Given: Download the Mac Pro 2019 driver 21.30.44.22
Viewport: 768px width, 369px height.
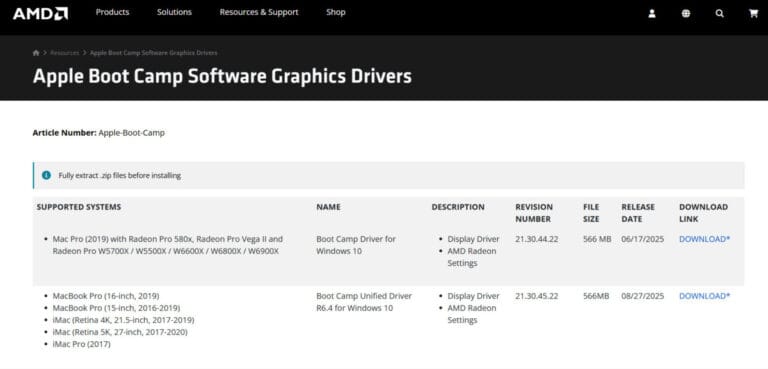Looking at the screenshot, I should (704, 239).
